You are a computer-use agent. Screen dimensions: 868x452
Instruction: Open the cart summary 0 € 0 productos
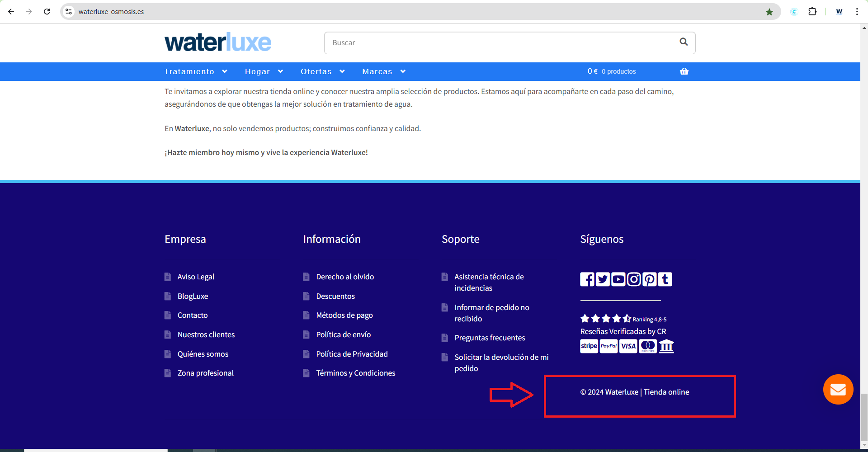tap(612, 71)
